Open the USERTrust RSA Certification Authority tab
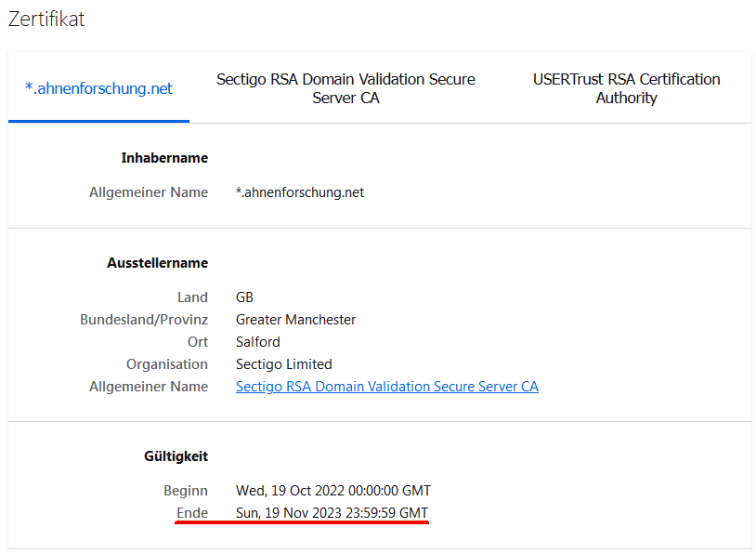Screen dimensions: 756x554 pyautogui.click(x=626, y=88)
